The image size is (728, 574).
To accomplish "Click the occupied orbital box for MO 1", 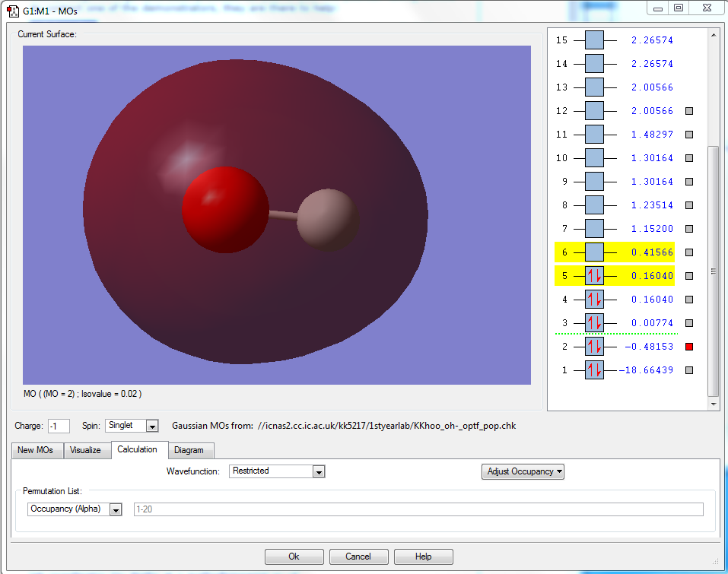I will tap(594, 370).
